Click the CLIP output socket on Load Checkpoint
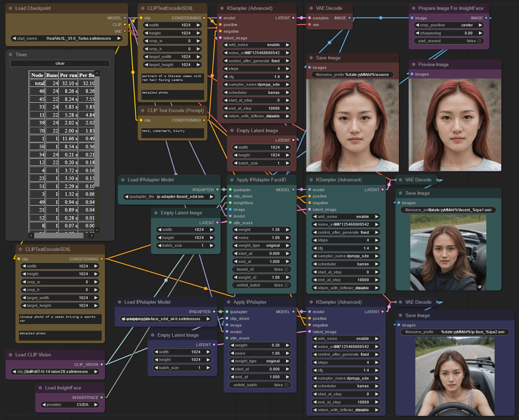 125,25
